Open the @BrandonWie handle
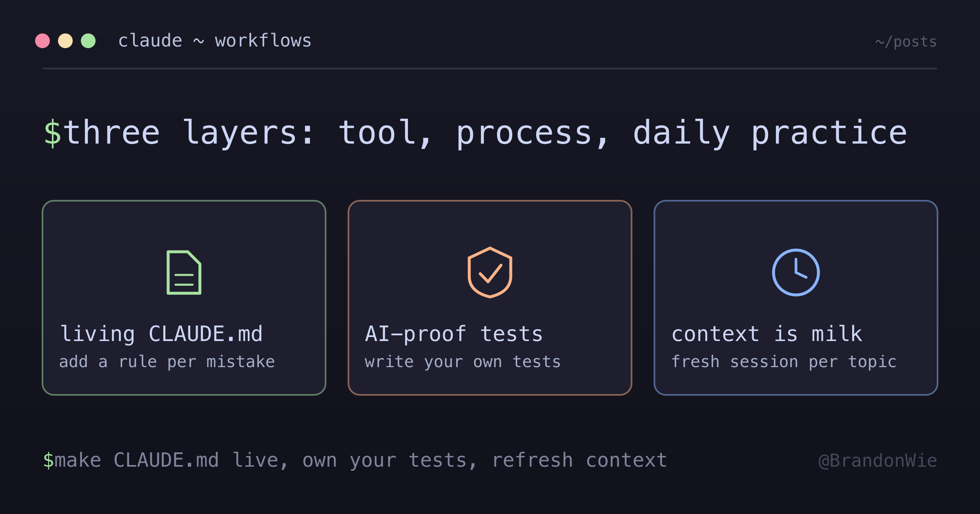Image resolution: width=980 pixels, height=514 pixels. (878, 461)
